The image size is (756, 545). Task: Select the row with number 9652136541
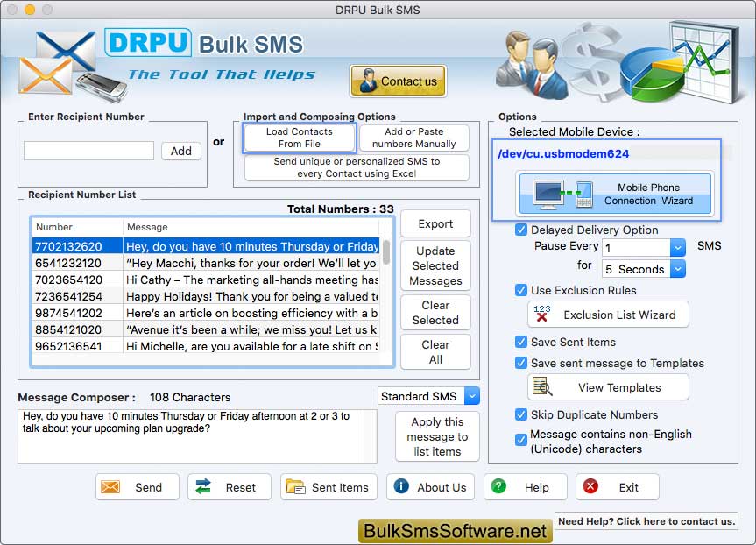pos(206,346)
